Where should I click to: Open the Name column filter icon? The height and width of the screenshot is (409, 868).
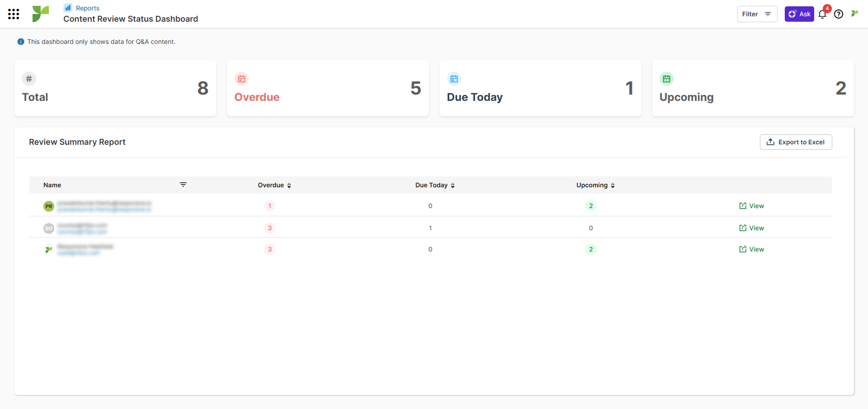(x=183, y=185)
